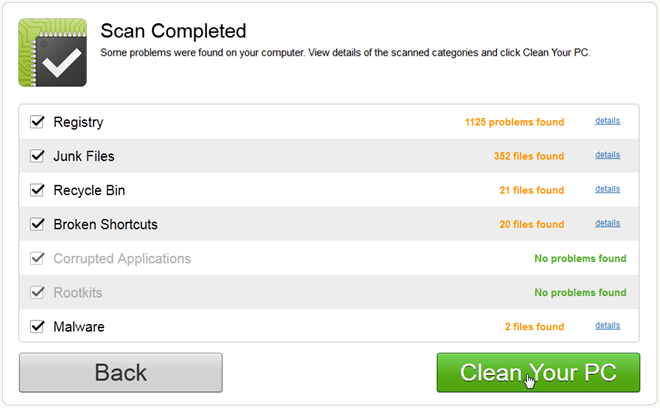Uncheck the Junk Files checkbox

[x=38, y=156]
